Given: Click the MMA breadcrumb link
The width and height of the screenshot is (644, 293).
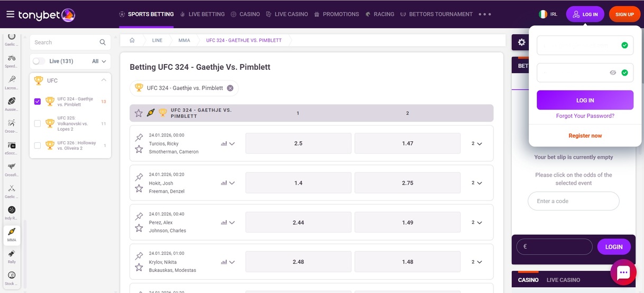Looking at the screenshot, I should click(x=184, y=40).
